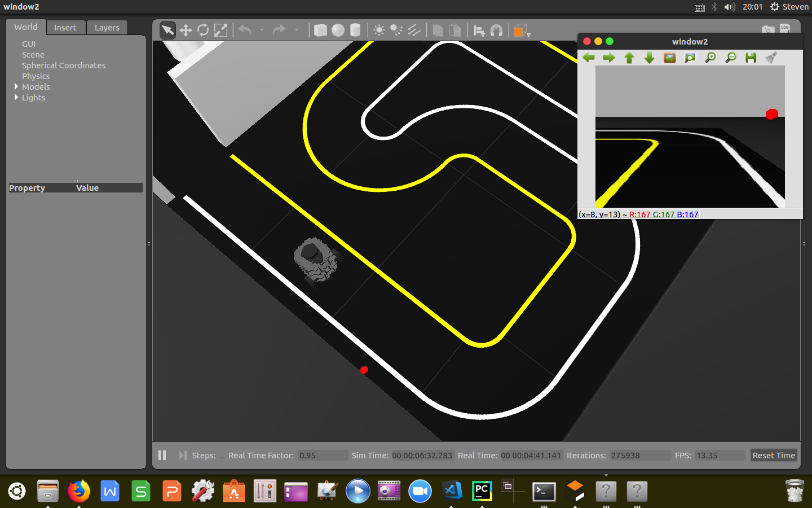
Task: Insert a cylinder shape
Action: (x=355, y=30)
